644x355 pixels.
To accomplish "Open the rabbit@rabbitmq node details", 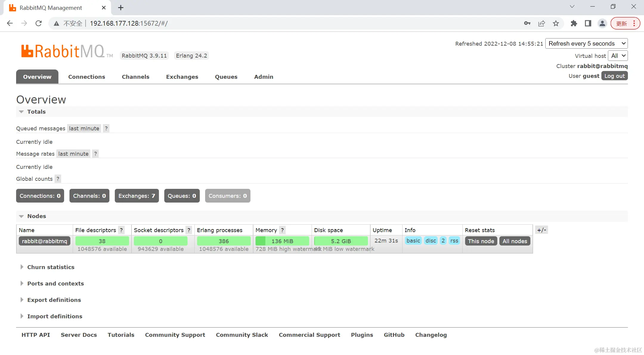I will [x=44, y=241].
